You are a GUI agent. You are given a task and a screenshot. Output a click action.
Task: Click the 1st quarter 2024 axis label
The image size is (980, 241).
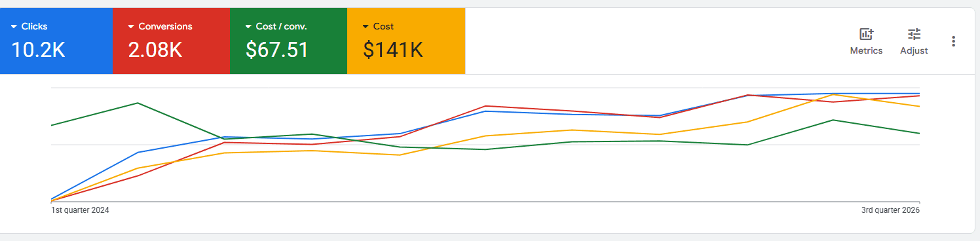click(80, 210)
